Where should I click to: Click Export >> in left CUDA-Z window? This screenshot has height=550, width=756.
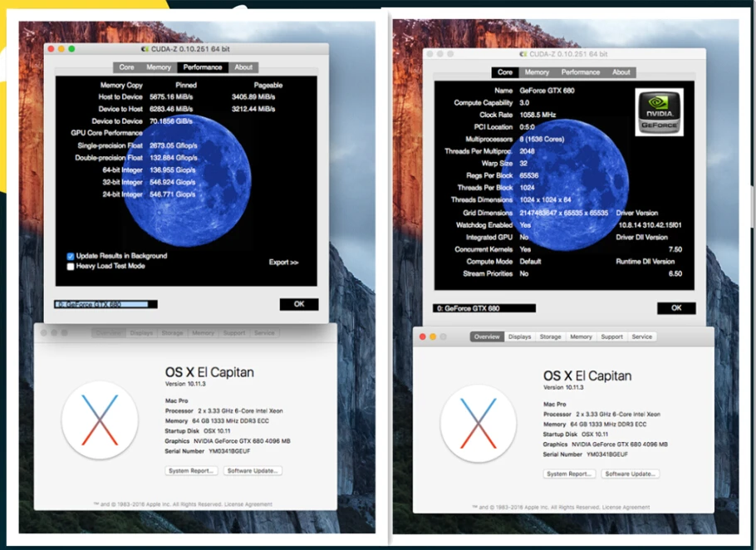click(x=283, y=263)
